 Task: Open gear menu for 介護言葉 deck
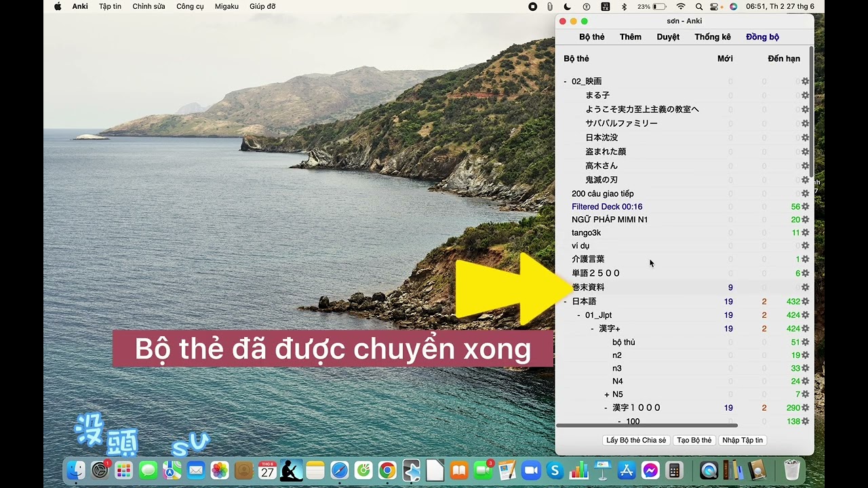(x=805, y=259)
